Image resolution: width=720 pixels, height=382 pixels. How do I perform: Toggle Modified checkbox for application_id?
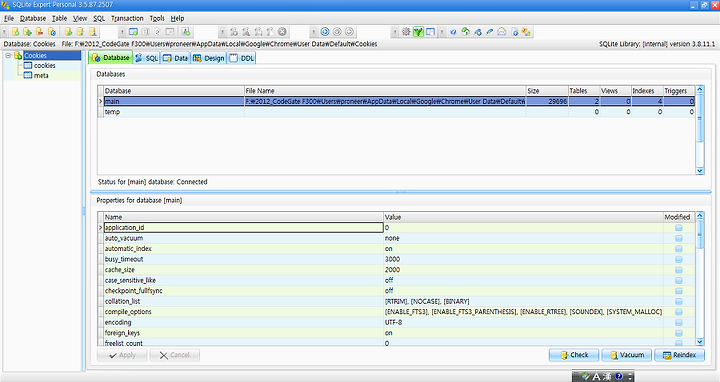[679, 228]
